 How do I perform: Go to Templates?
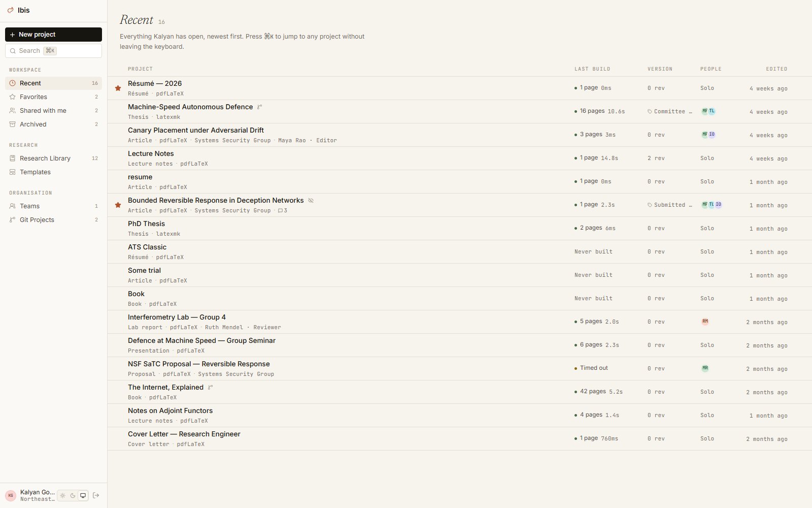coord(53,172)
